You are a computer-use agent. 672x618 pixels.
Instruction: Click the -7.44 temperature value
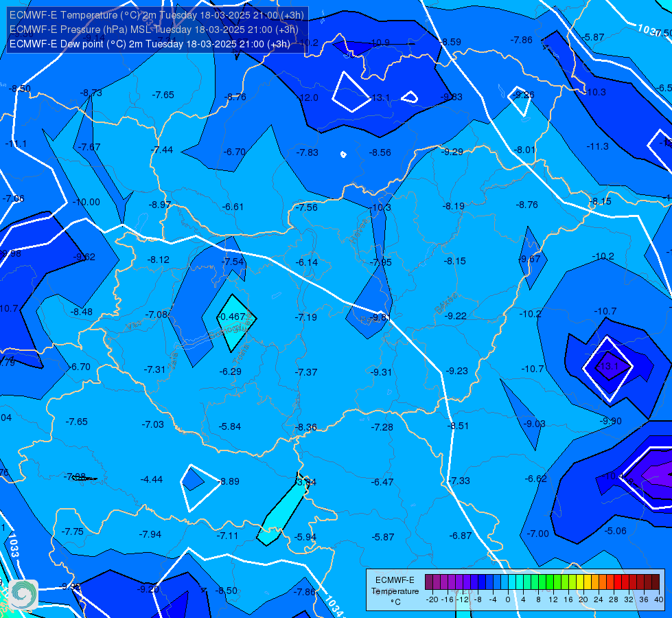click(162, 150)
